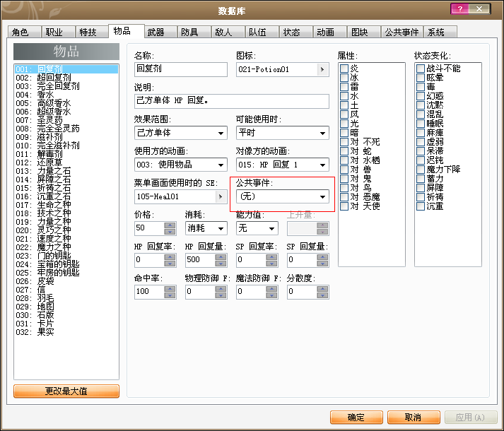Open the 状态 tab
504x431 pixels.
click(295, 32)
